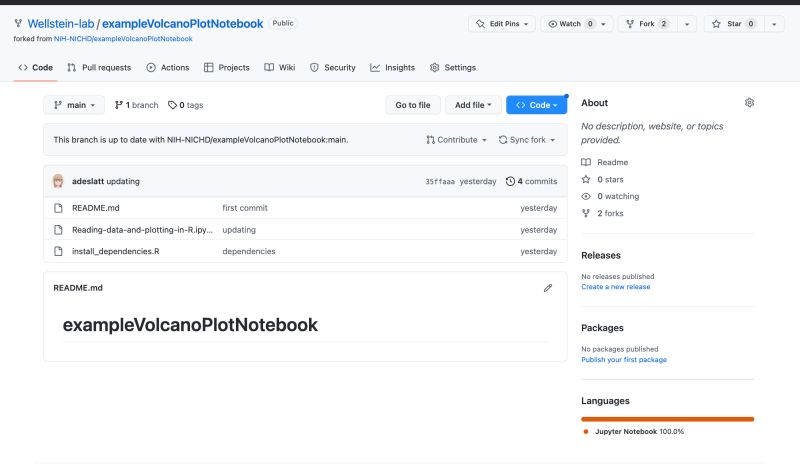The width and height of the screenshot is (800, 469).
Task: Open the Edit Pins dropdown
Action: (502, 23)
